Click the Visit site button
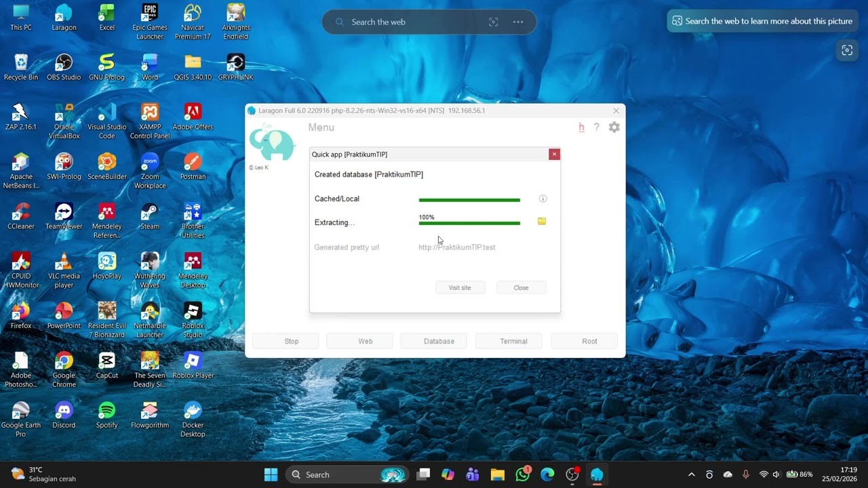The image size is (868, 488). (460, 287)
